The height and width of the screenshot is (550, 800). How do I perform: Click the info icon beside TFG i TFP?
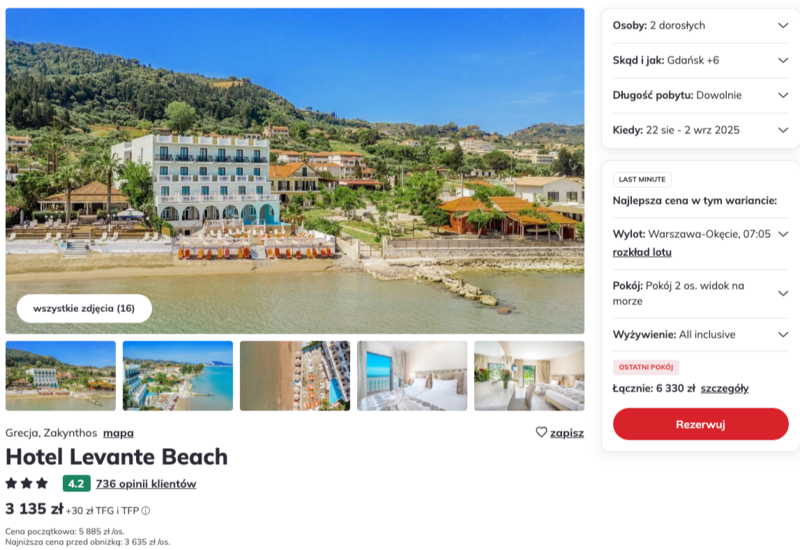tap(145, 511)
